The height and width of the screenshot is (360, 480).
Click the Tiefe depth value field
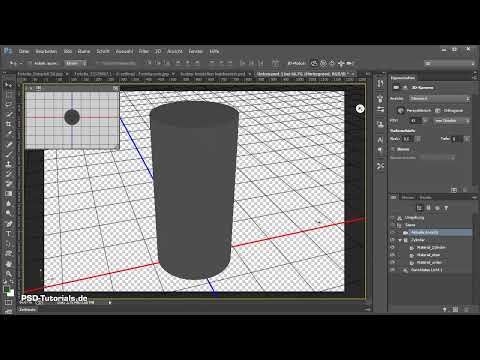coord(456,139)
